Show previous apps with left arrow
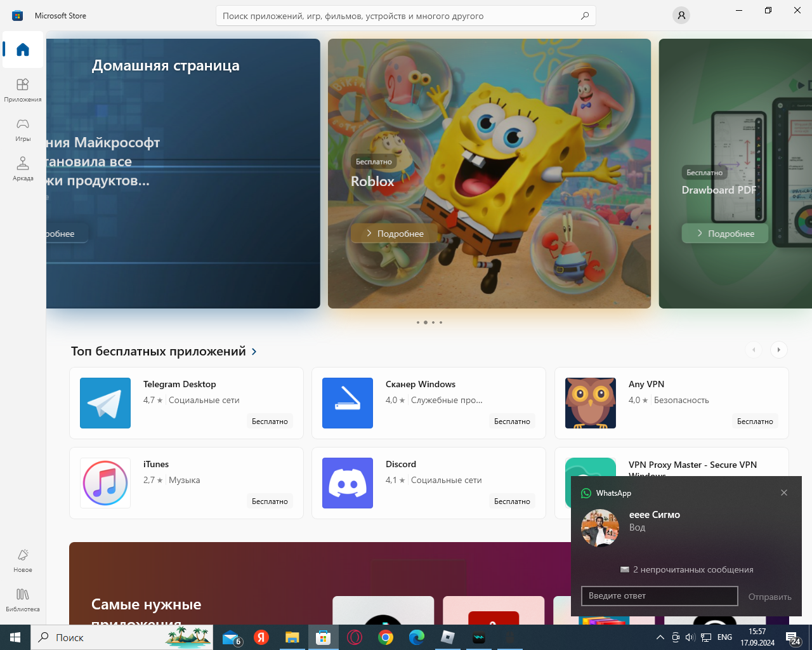The image size is (812, 650). point(754,350)
